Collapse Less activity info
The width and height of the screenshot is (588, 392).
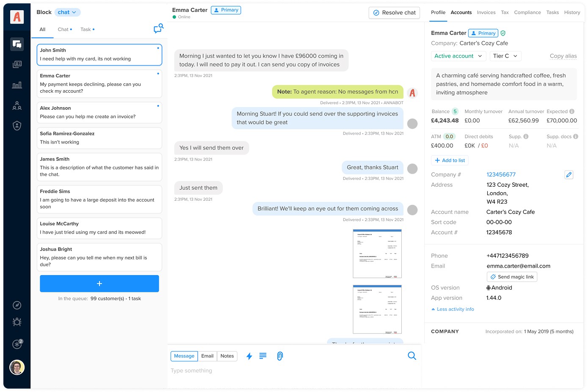click(453, 309)
